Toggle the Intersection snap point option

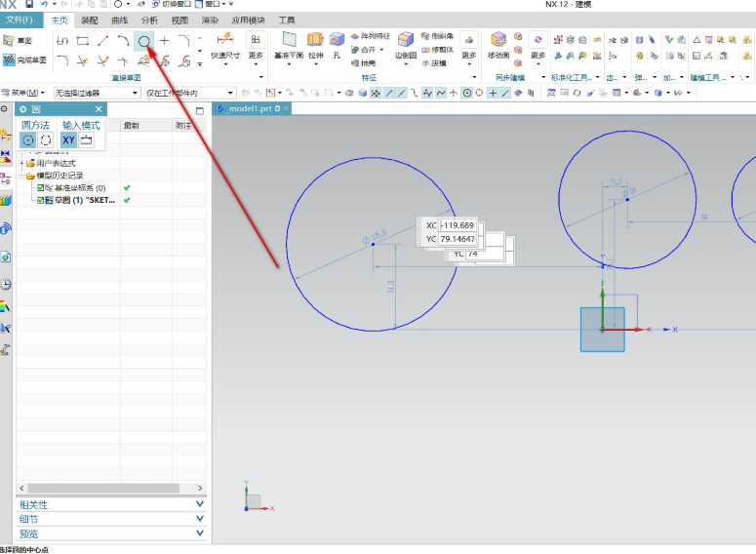pyautogui.click(x=454, y=93)
